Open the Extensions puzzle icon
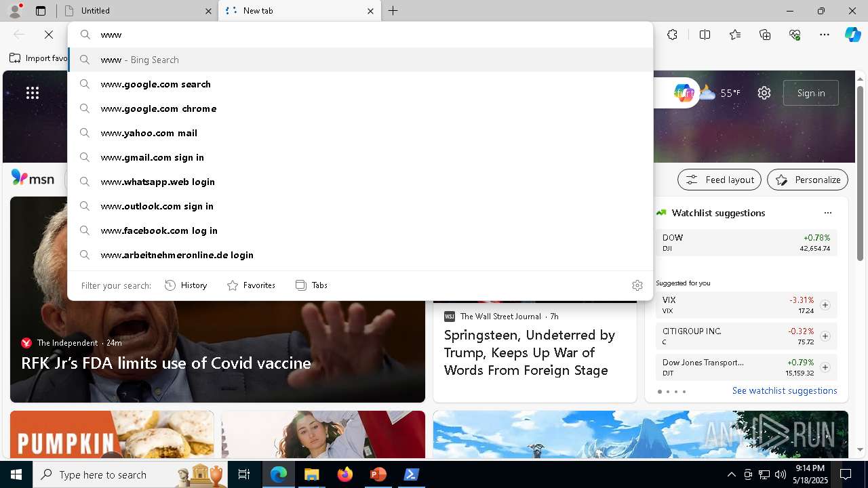 tap(672, 35)
